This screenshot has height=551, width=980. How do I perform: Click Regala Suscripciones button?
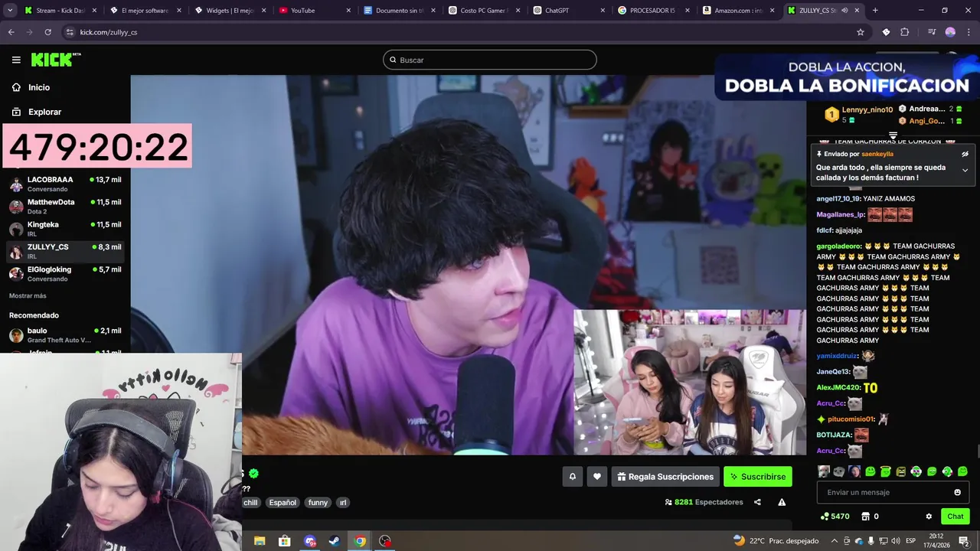click(665, 477)
